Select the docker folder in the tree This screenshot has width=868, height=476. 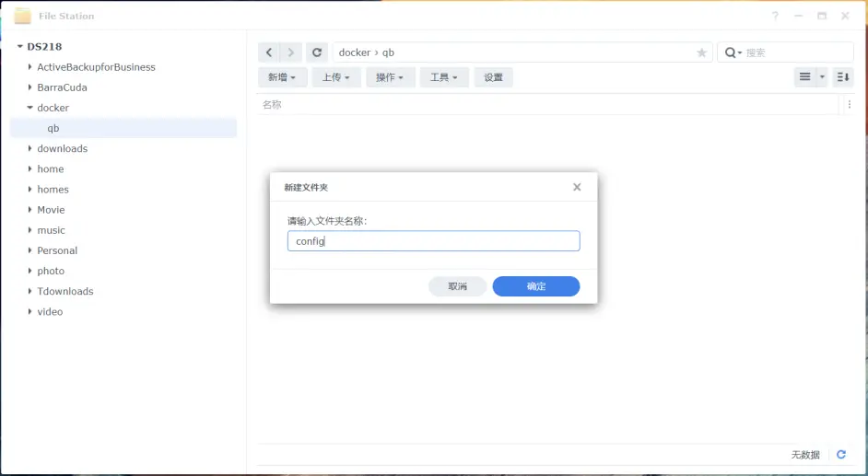pos(53,108)
